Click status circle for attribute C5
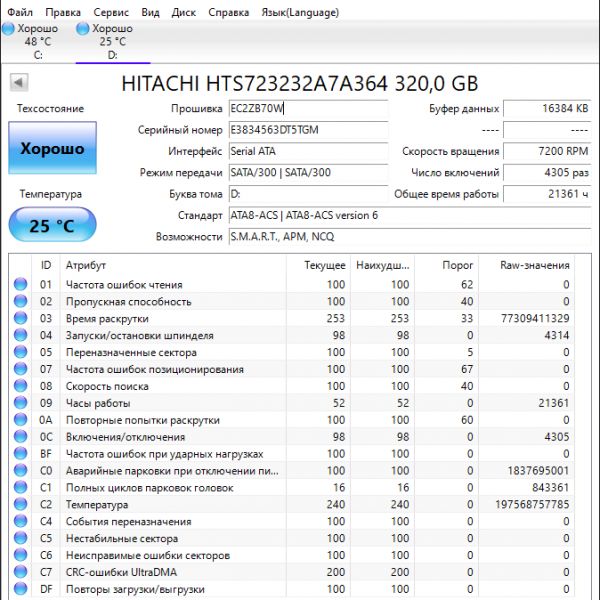The image size is (600, 600). coord(20,538)
